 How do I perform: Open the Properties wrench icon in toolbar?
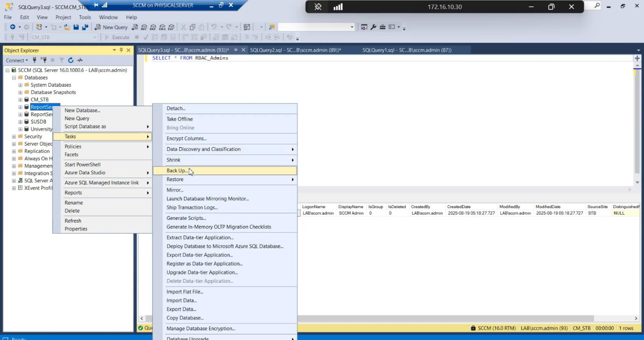point(374,27)
